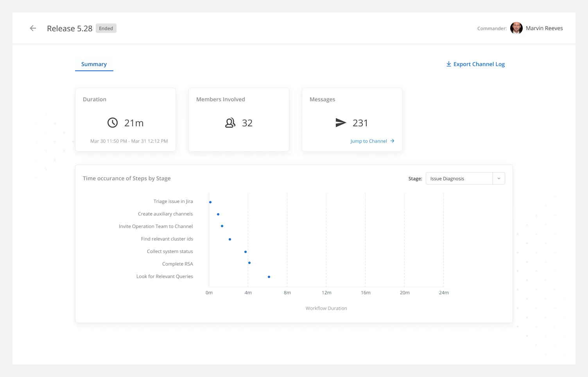Click the Release 5.28 title
The height and width of the screenshot is (377, 588).
click(70, 29)
